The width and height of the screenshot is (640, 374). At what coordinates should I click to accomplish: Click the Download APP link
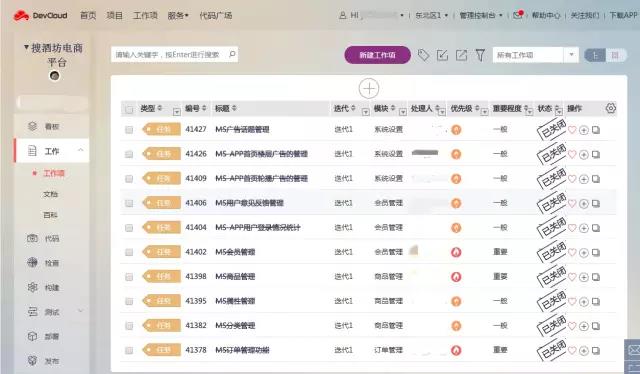(624, 16)
